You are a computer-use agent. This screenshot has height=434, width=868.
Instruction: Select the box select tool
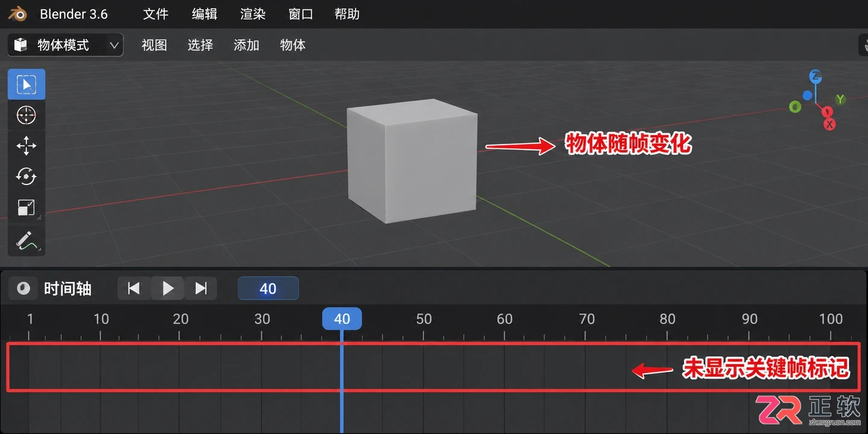[x=27, y=84]
